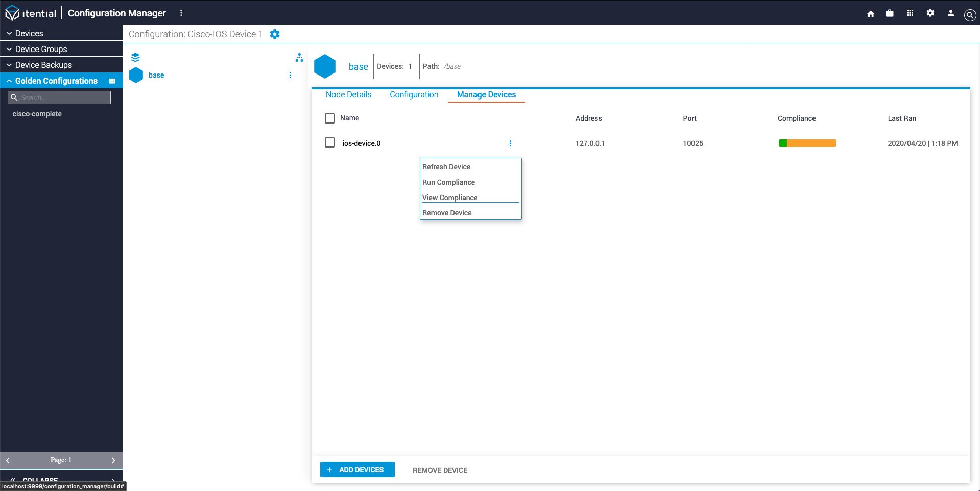Open the header vertical dots menu

coord(181,13)
